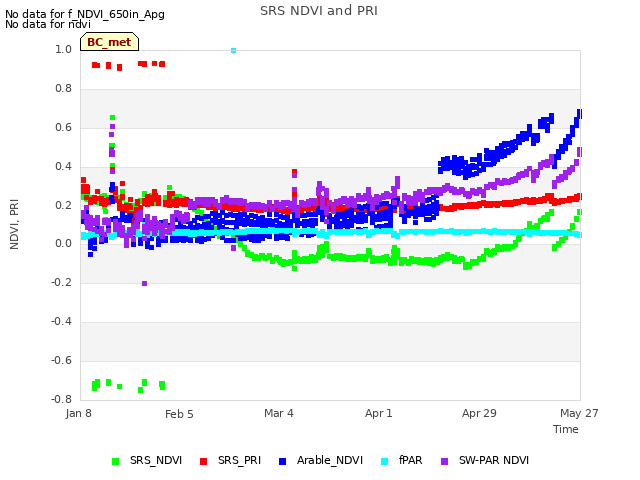Click the Jan 8 x-axis tick label
The width and height of the screenshot is (640, 480).
tap(78, 413)
